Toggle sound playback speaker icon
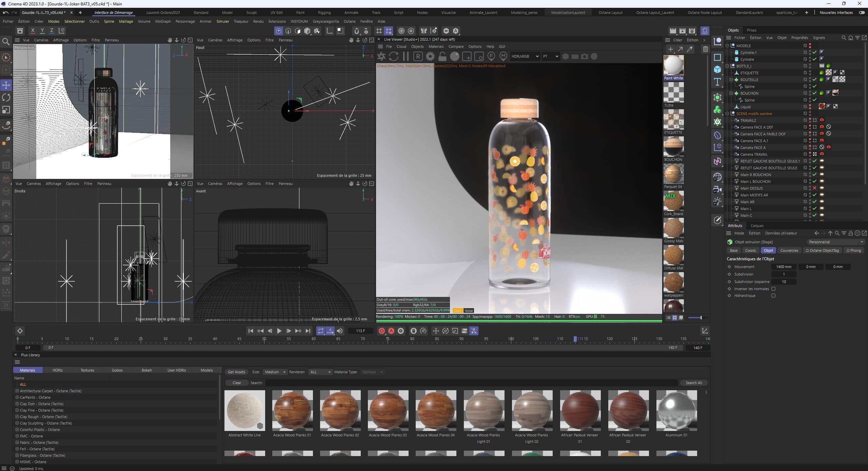The image size is (868, 471). tap(340, 331)
